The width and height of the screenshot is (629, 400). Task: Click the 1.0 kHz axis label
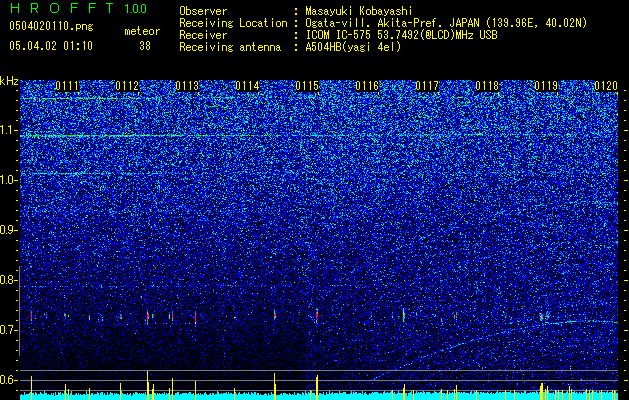(9, 180)
